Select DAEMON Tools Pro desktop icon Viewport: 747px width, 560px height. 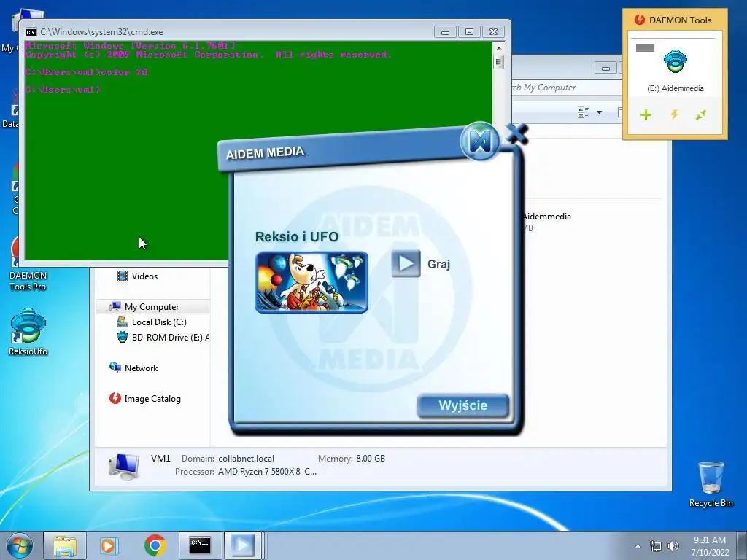click(x=28, y=264)
